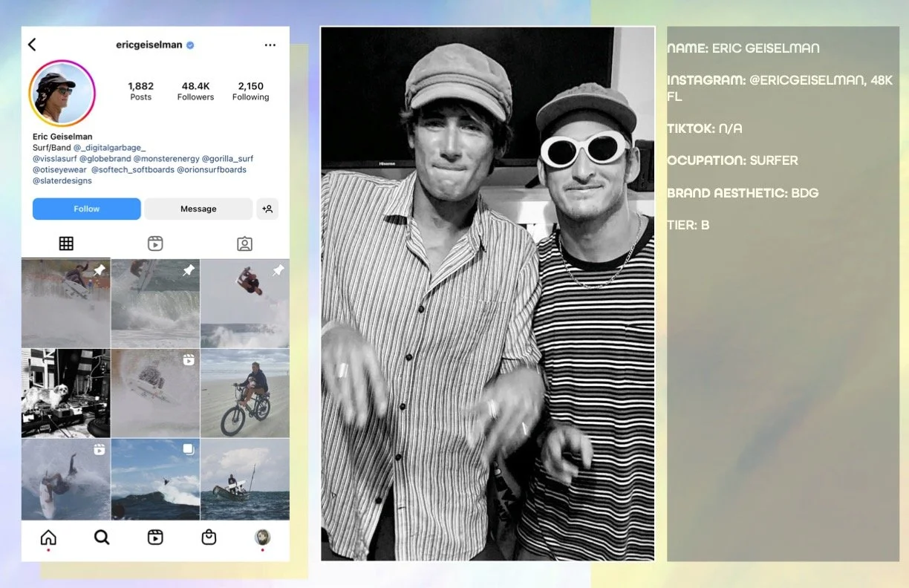Click the suggested users add-person icon
Viewport: 909px width, 588px height.
(267, 209)
